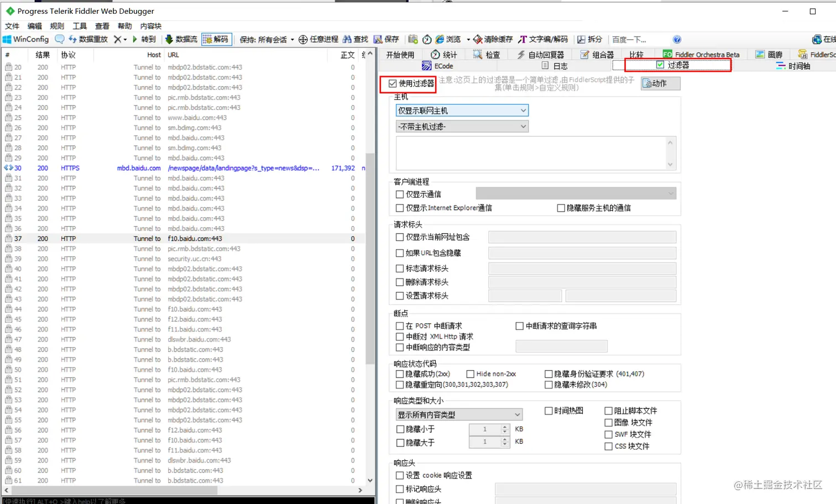Open the 组合器 composer tab
Screen dimensions: 836x504
(597, 54)
